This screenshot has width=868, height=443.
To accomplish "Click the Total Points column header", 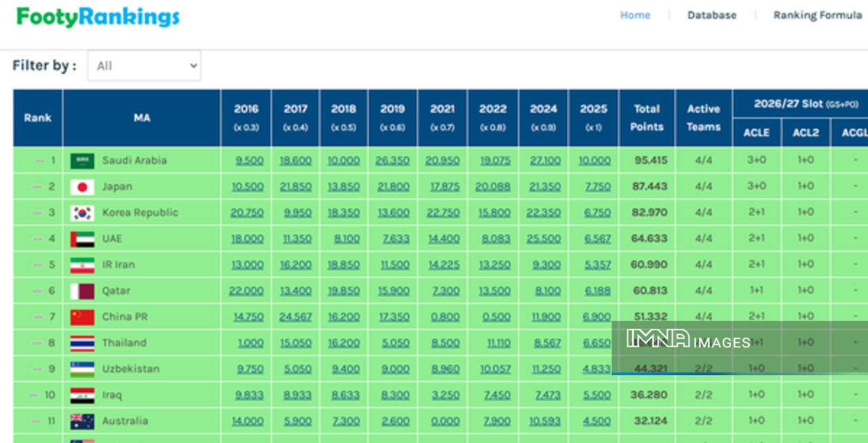I will click(x=646, y=117).
